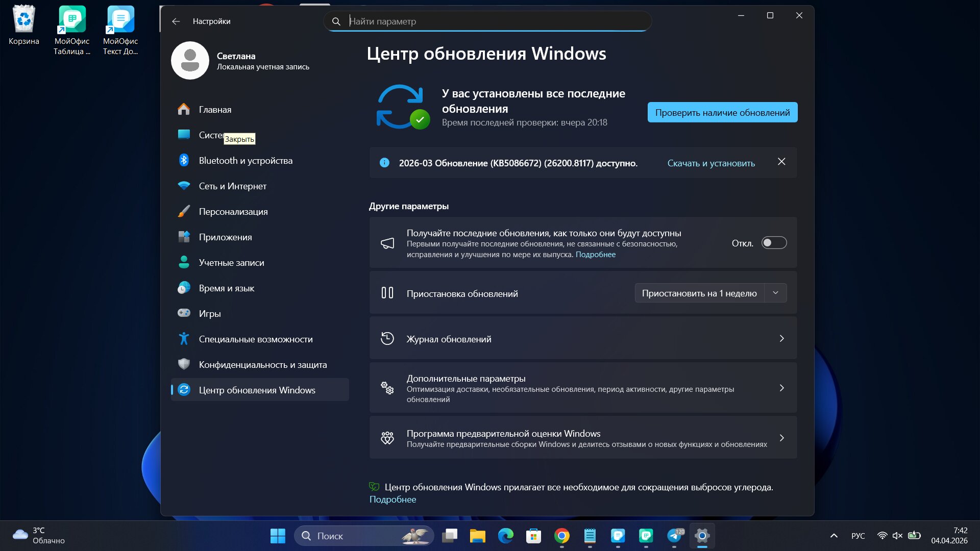Click the Найти параметр search field
Screen dimensions: 980x551
tap(487, 21)
